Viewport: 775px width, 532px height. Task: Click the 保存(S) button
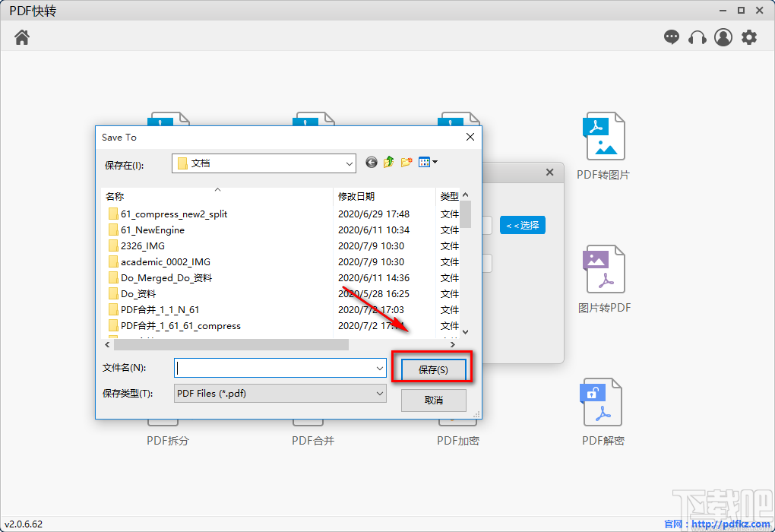click(433, 370)
